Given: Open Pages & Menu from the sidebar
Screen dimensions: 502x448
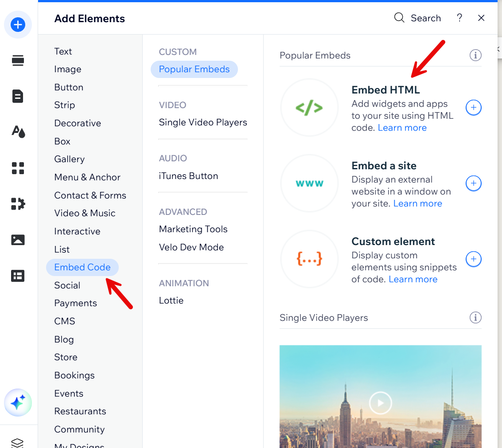Looking at the screenshot, I should 18,96.
